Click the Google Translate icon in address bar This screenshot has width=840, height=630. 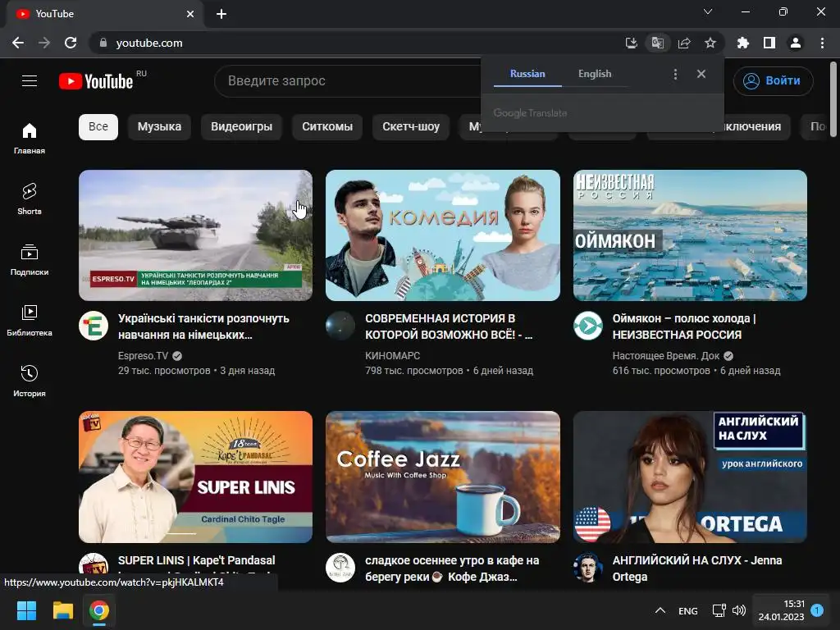(657, 43)
